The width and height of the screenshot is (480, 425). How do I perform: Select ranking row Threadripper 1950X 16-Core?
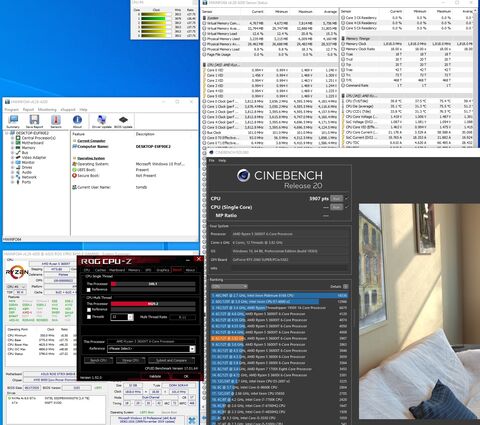(279, 308)
